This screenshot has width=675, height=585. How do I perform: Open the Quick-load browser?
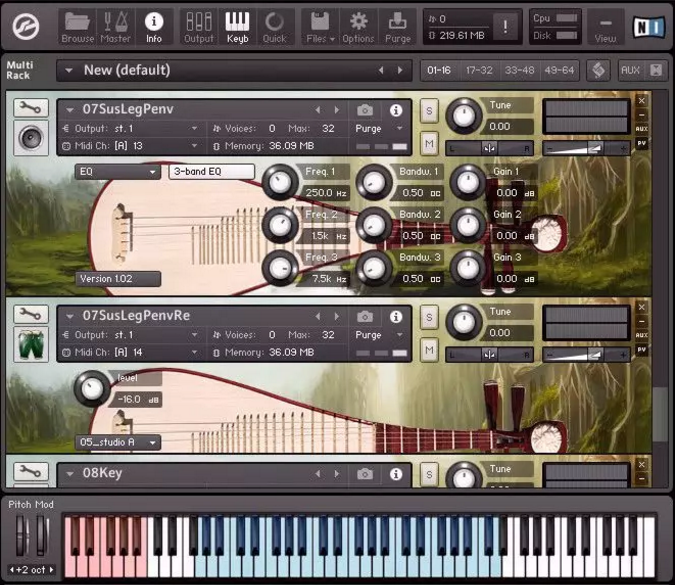274,27
